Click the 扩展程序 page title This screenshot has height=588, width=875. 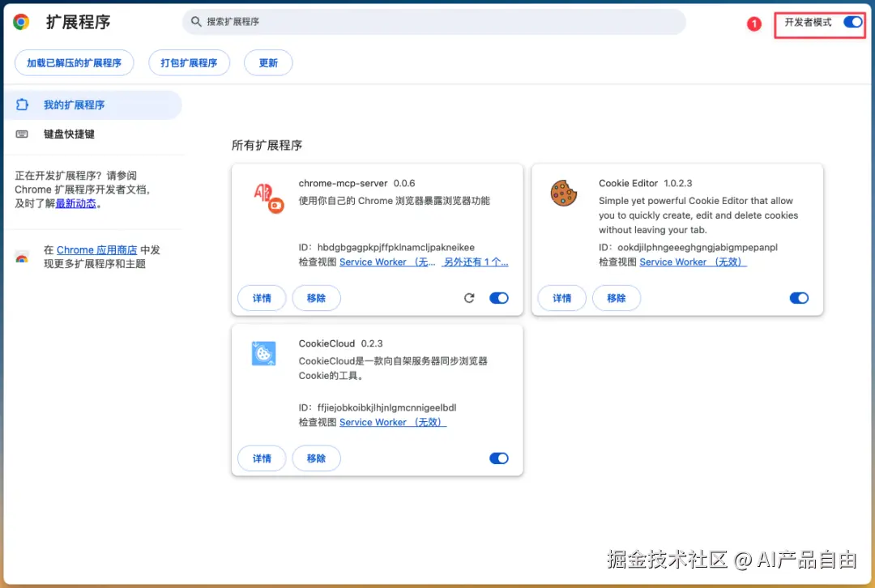pyautogui.click(x=78, y=22)
